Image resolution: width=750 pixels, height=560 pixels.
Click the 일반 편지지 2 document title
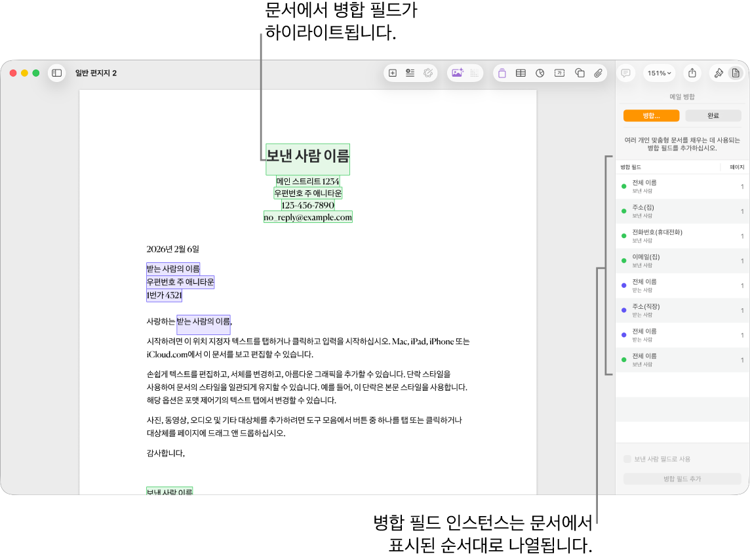pyautogui.click(x=96, y=73)
